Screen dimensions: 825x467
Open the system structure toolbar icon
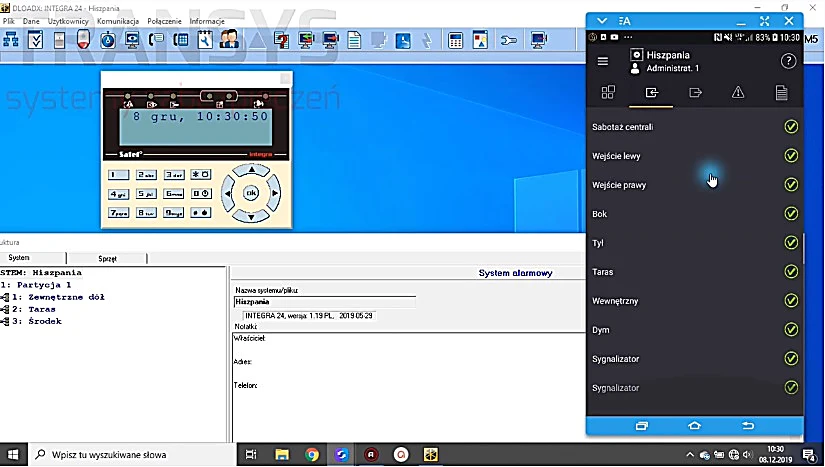point(11,40)
